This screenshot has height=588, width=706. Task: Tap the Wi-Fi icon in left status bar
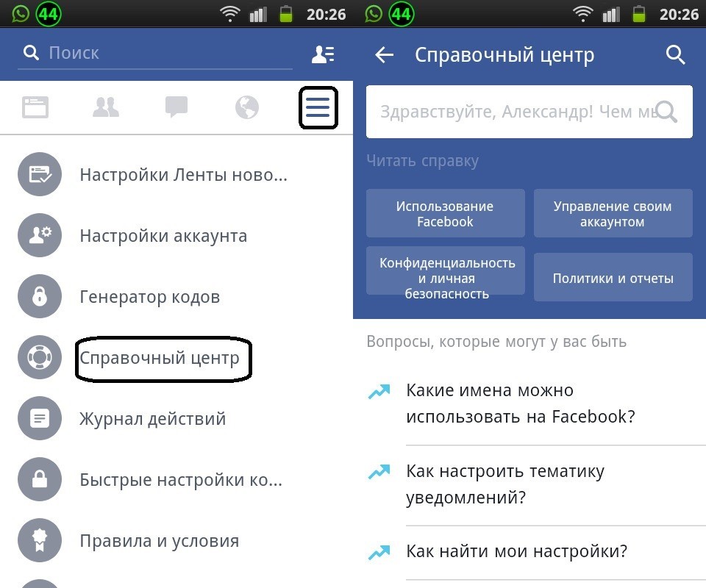[x=229, y=15]
